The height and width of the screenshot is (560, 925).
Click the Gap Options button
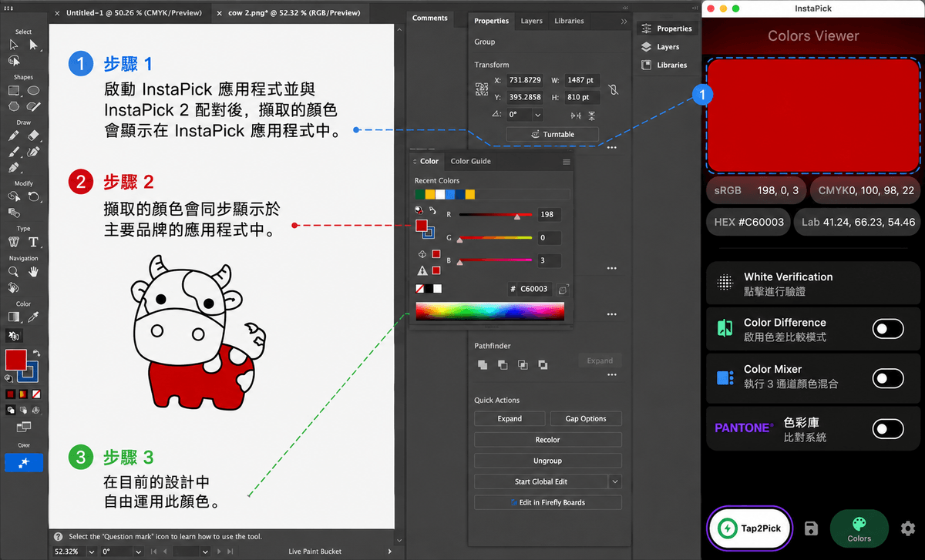click(586, 419)
